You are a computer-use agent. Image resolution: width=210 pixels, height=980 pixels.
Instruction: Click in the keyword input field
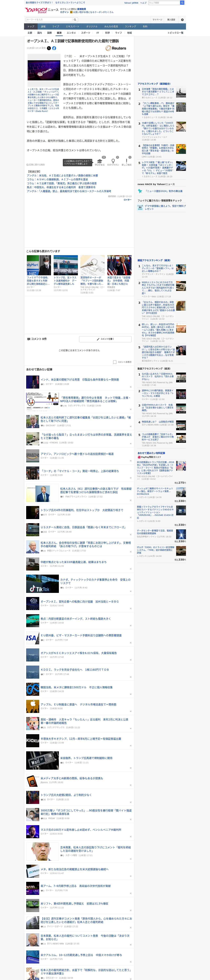[49, 19]
